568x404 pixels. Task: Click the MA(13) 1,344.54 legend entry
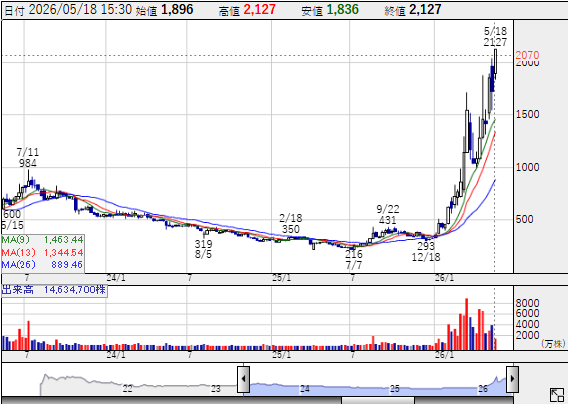point(42,253)
